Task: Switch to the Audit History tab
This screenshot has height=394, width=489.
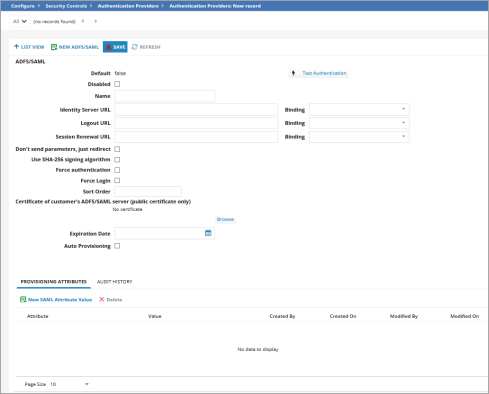Action: (x=115, y=282)
